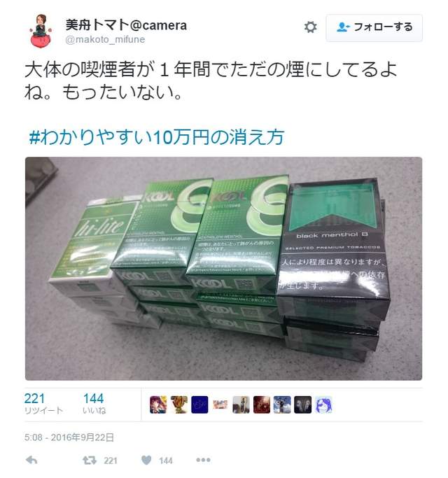Open the 美舟トマト@camera display name
This screenshot has width=448, height=478.
126,24
